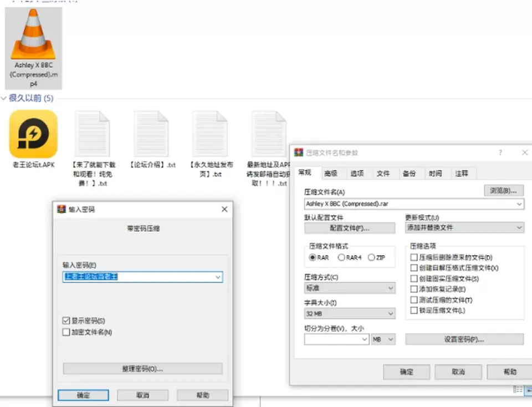Uncheck the 显示密码 checkbox

coord(66,321)
